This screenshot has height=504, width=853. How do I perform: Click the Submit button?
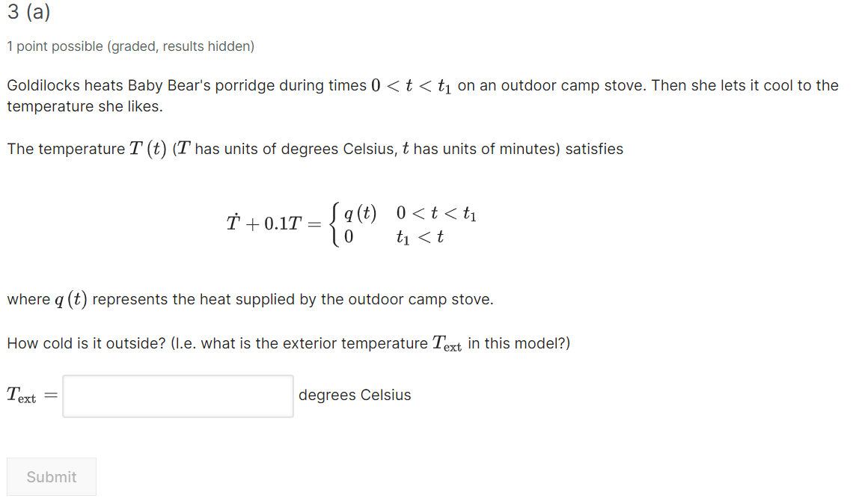coord(51,476)
